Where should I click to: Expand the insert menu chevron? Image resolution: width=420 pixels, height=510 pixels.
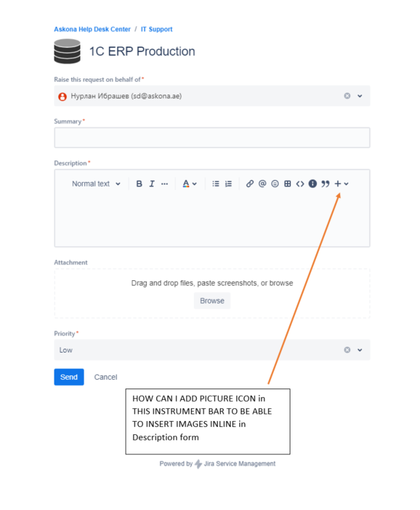coord(346,184)
